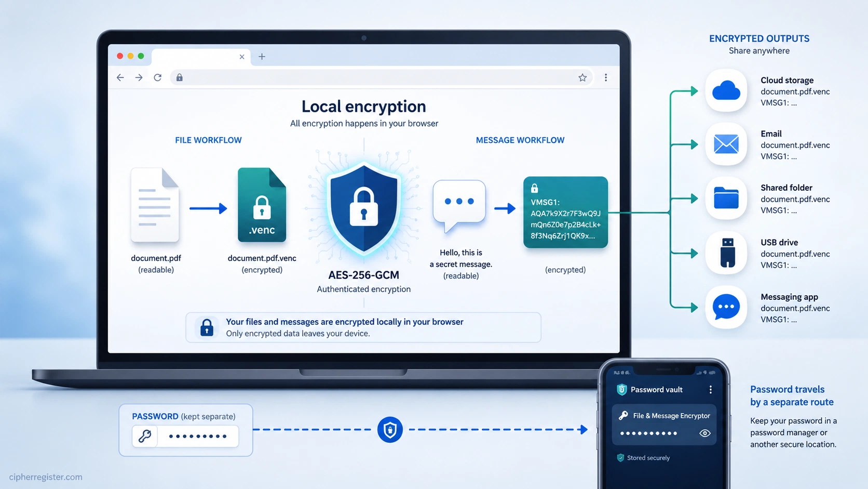Click the AES-256-GCM label

tap(364, 275)
